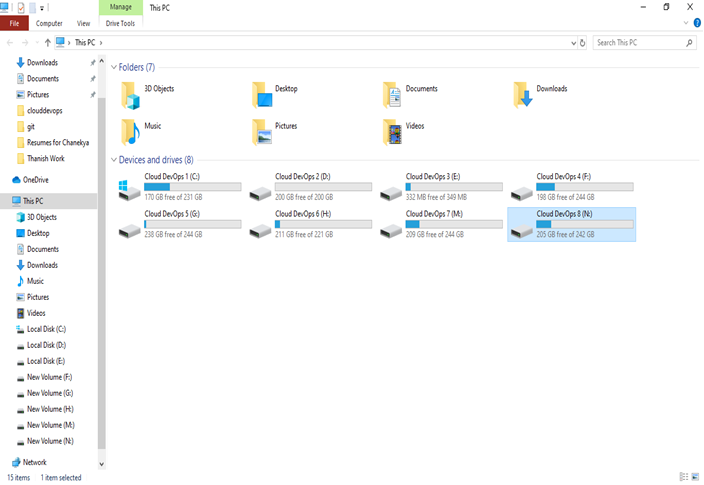Viewport: 704px width, 485px height.
Task: Click the Up arrow navigation button
Action: [47, 43]
